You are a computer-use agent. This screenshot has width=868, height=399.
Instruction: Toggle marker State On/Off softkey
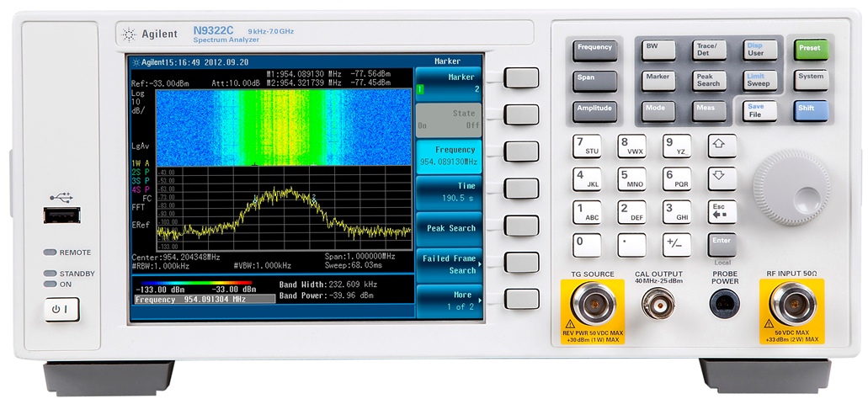[x=449, y=120]
